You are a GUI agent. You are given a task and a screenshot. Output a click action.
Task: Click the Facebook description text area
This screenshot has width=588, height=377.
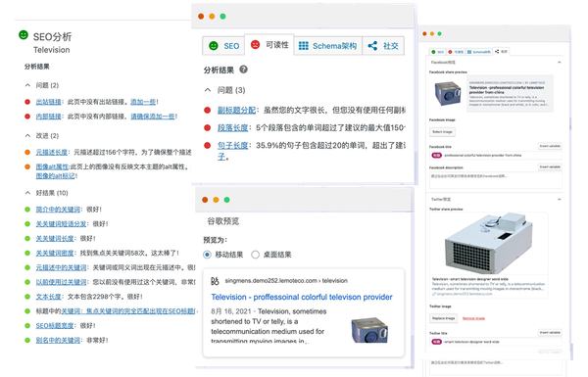tap(495, 180)
